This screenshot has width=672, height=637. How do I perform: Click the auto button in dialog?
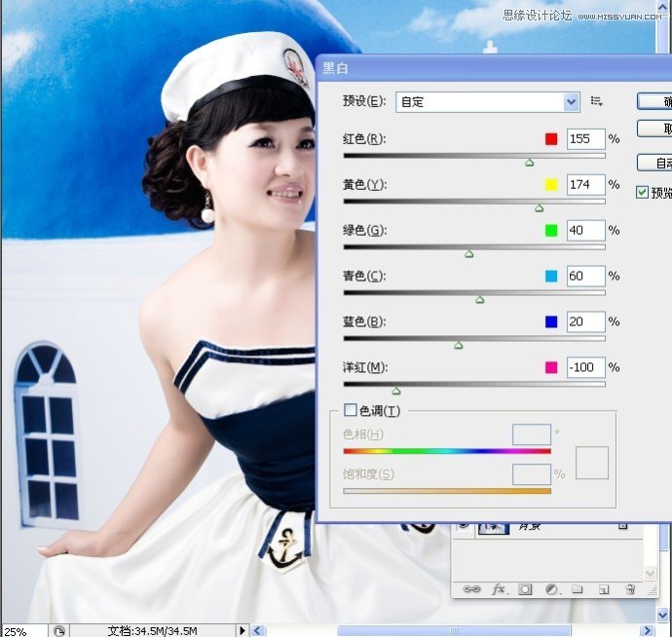(x=656, y=163)
